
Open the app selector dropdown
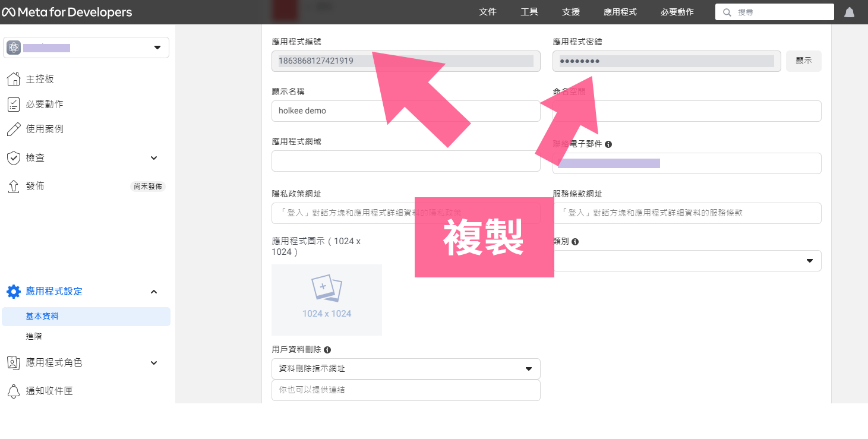click(86, 48)
